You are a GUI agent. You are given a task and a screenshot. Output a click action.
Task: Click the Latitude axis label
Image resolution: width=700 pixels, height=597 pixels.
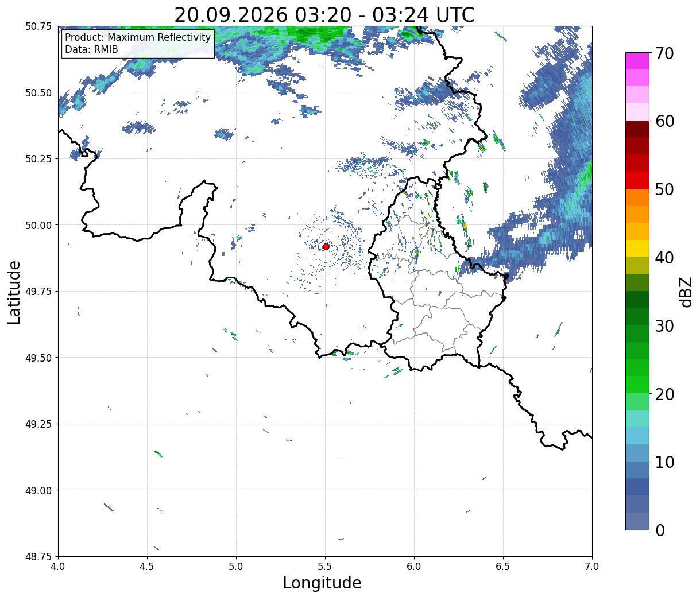(14, 292)
